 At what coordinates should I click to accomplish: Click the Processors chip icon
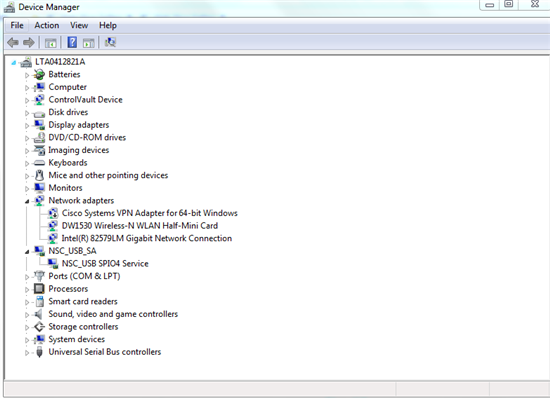coord(39,289)
